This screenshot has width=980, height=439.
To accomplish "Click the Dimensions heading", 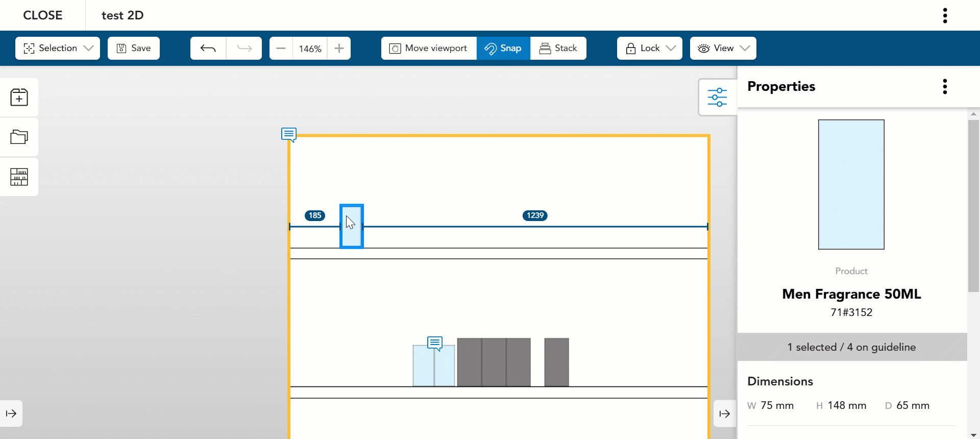I will pyautogui.click(x=780, y=381).
